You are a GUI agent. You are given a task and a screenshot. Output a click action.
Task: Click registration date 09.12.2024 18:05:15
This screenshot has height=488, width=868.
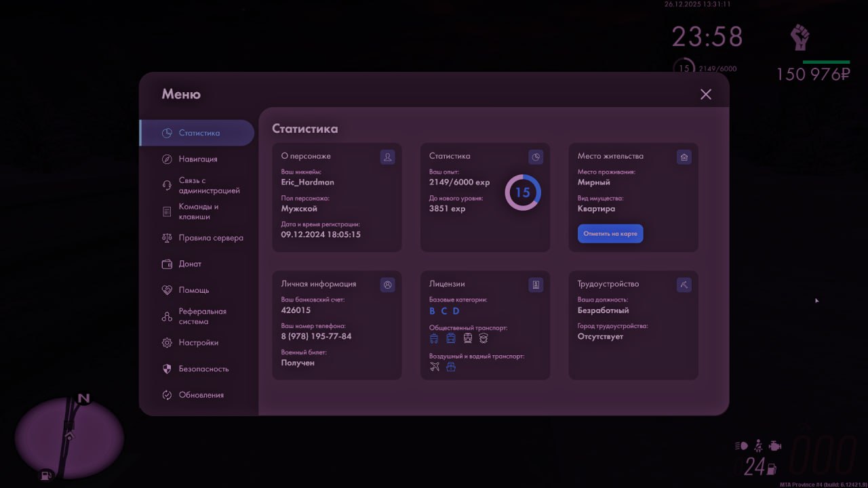(x=321, y=235)
